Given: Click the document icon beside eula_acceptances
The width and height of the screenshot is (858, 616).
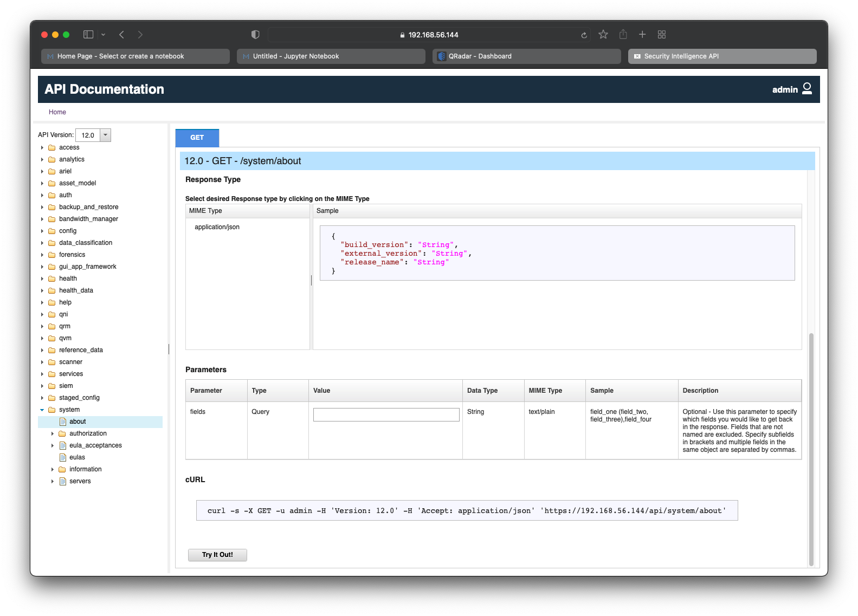Looking at the screenshot, I should tap(63, 445).
